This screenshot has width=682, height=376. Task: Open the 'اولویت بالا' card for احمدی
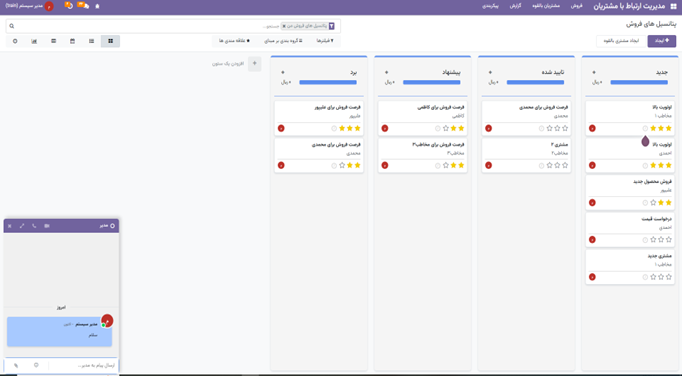pyautogui.click(x=630, y=156)
